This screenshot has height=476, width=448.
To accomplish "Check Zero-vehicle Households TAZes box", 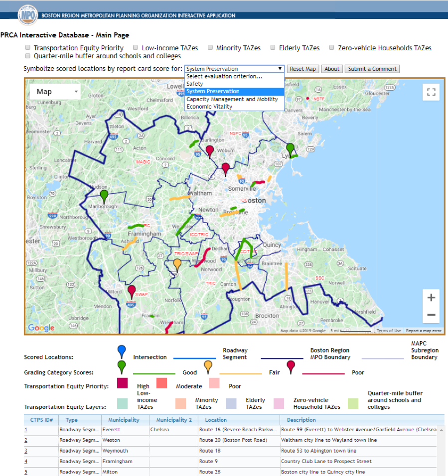I will coord(331,48).
